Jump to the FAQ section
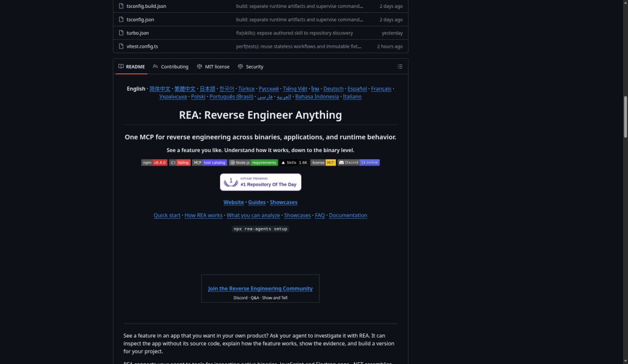628x364 pixels. [320, 216]
